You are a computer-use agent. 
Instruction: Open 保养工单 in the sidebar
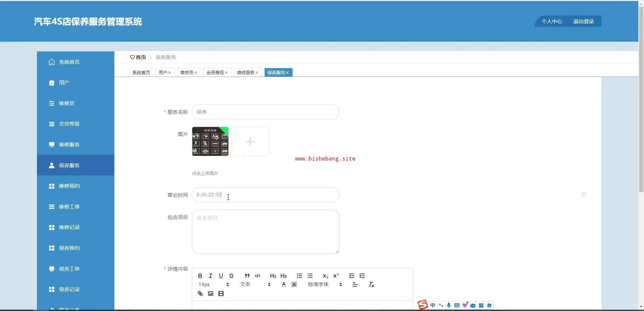click(x=75, y=269)
